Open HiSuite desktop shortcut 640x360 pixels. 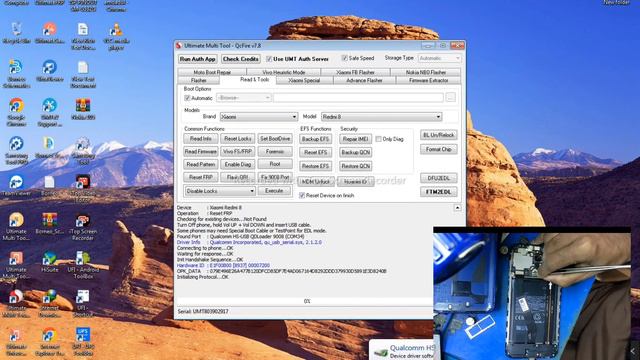point(49,261)
